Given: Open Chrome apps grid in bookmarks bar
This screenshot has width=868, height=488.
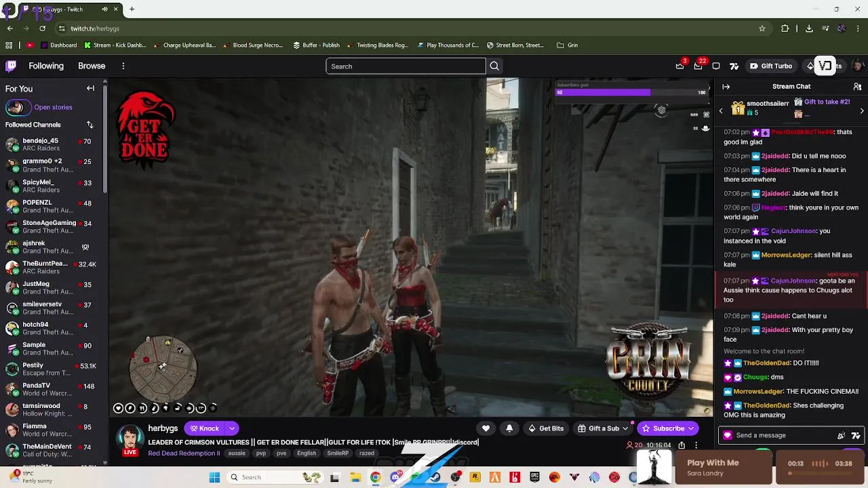Looking at the screenshot, I should pos(9,45).
